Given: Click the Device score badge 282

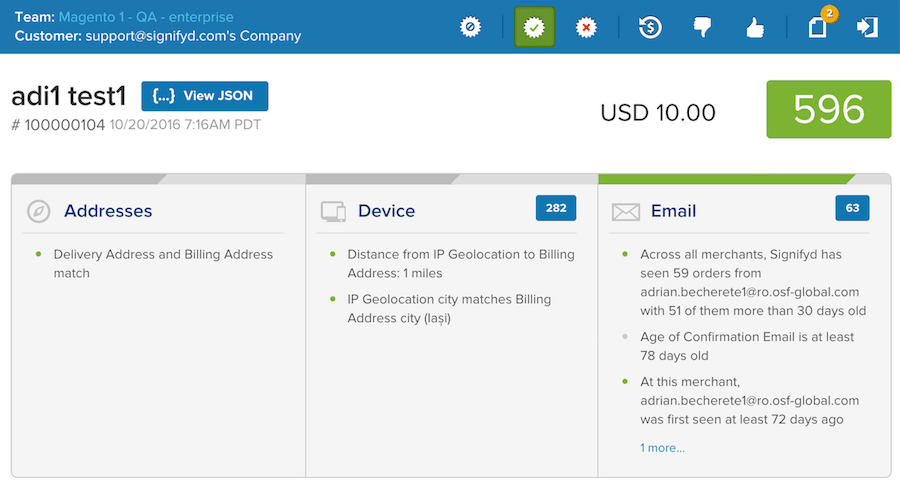Looking at the screenshot, I should click(556, 208).
